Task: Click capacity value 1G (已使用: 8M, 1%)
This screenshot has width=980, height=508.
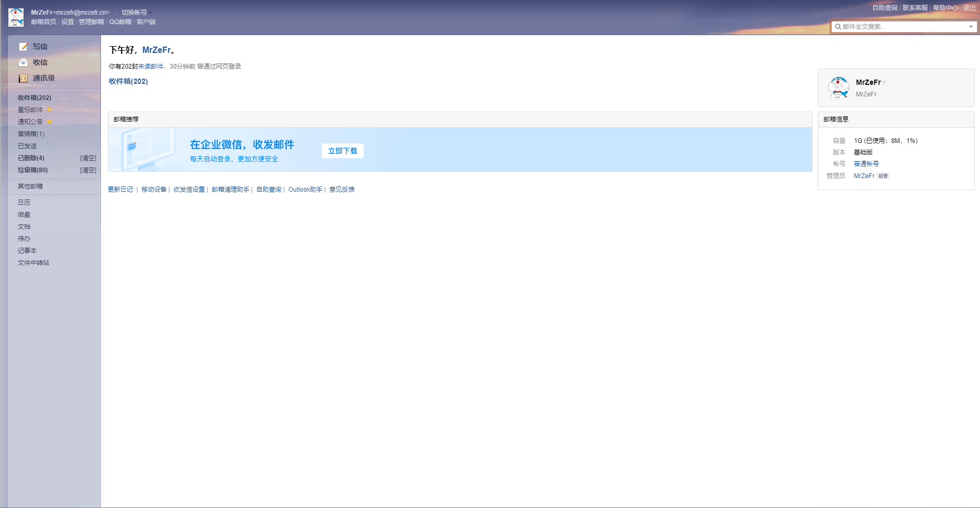Action: pos(886,140)
